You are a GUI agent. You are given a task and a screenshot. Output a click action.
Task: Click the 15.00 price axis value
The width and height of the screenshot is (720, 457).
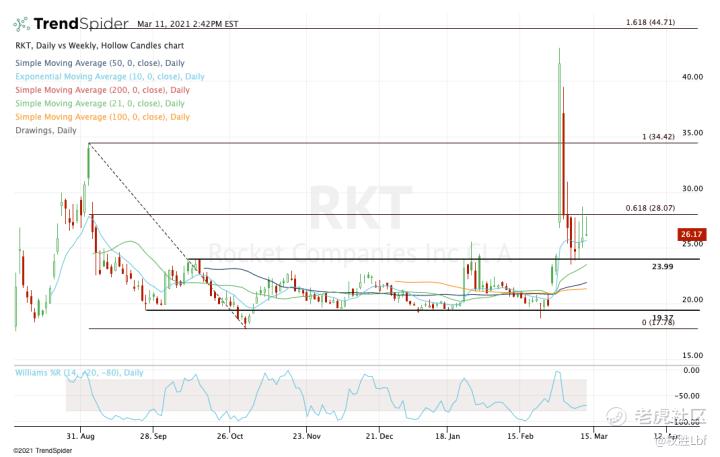click(x=692, y=355)
